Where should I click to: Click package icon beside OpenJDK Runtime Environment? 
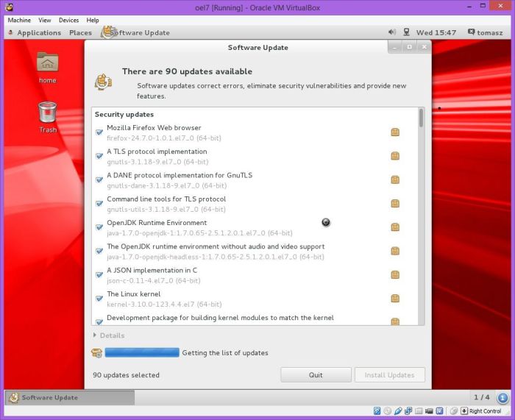[x=395, y=227]
